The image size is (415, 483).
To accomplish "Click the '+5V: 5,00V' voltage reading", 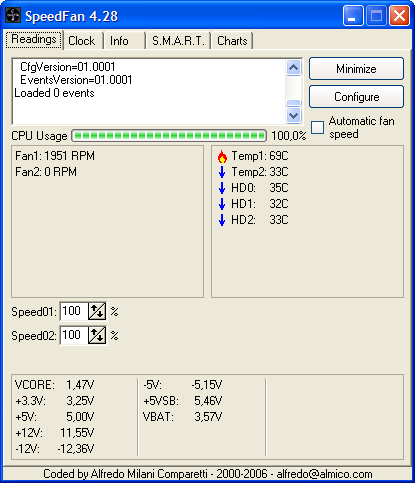I will click(x=55, y=417).
